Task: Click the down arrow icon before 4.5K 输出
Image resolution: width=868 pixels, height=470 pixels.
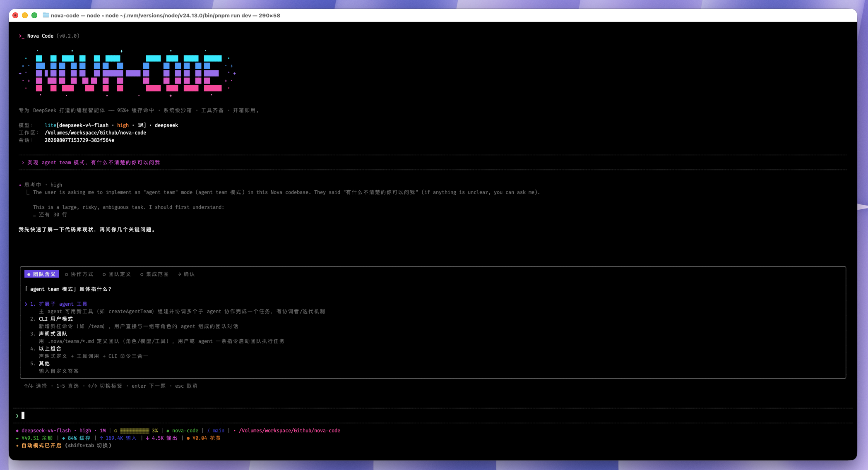Action: tap(148, 438)
